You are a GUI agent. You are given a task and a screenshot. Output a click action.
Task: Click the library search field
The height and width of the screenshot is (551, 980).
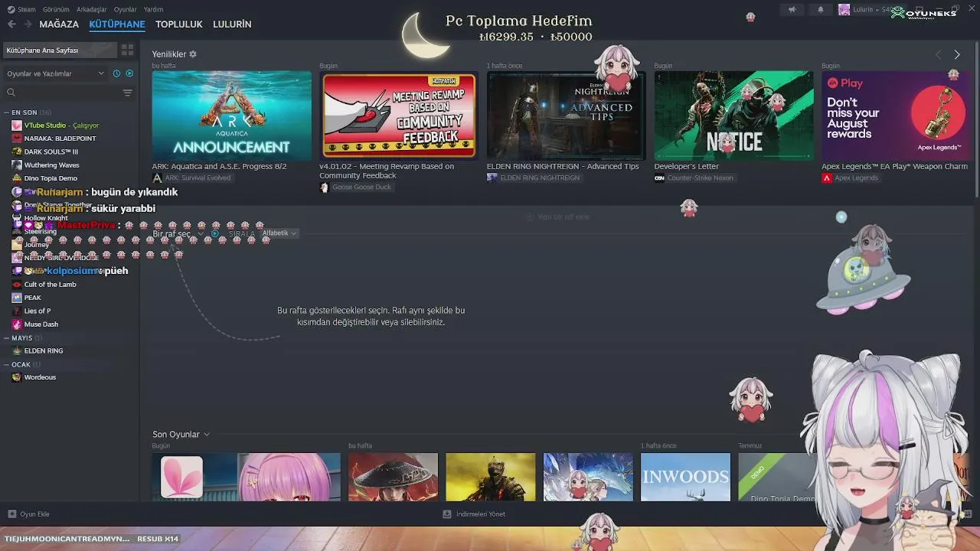pyautogui.click(x=61, y=93)
